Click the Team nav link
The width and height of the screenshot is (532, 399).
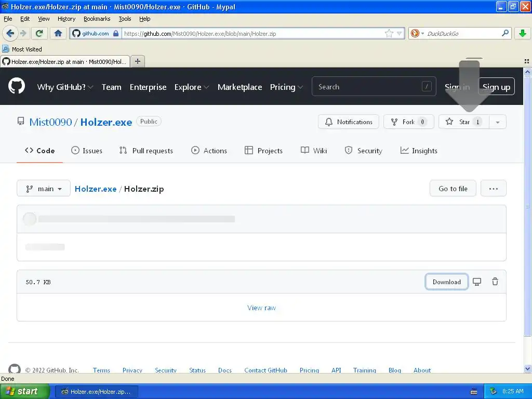point(111,87)
